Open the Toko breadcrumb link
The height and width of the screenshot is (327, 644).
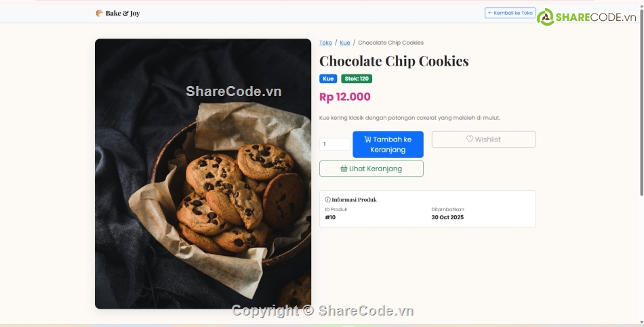[325, 43]
